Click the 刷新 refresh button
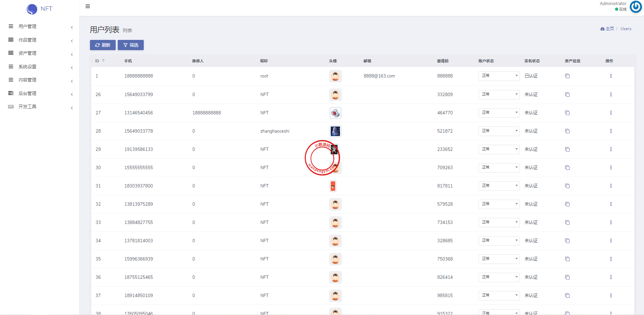 (x=103, y=45)
